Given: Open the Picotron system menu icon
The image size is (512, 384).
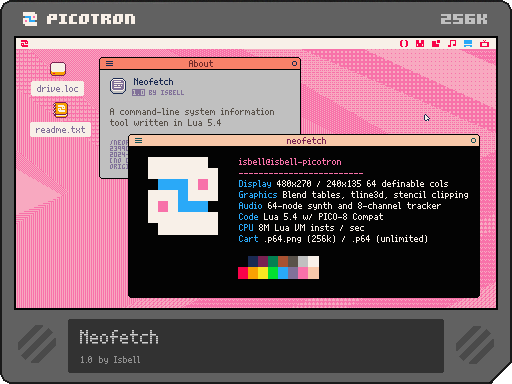Looking at the screenshot, I should click(25, 44).
